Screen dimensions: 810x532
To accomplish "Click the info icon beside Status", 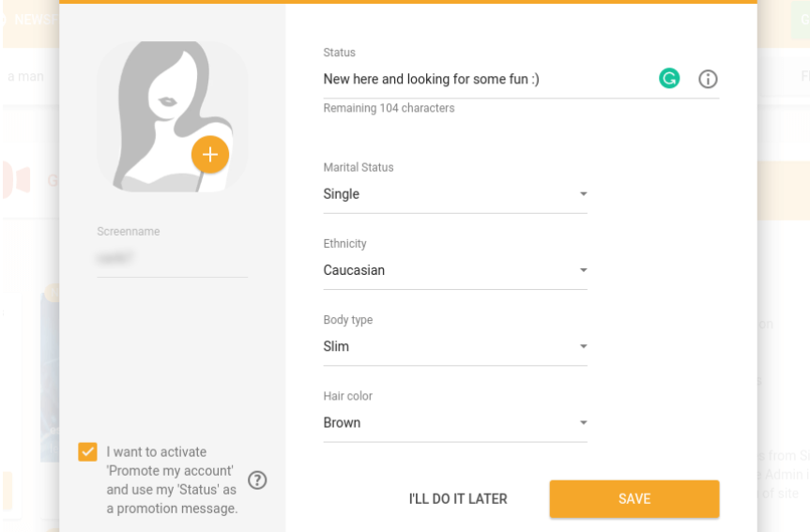I will click(x=708, y=79).
